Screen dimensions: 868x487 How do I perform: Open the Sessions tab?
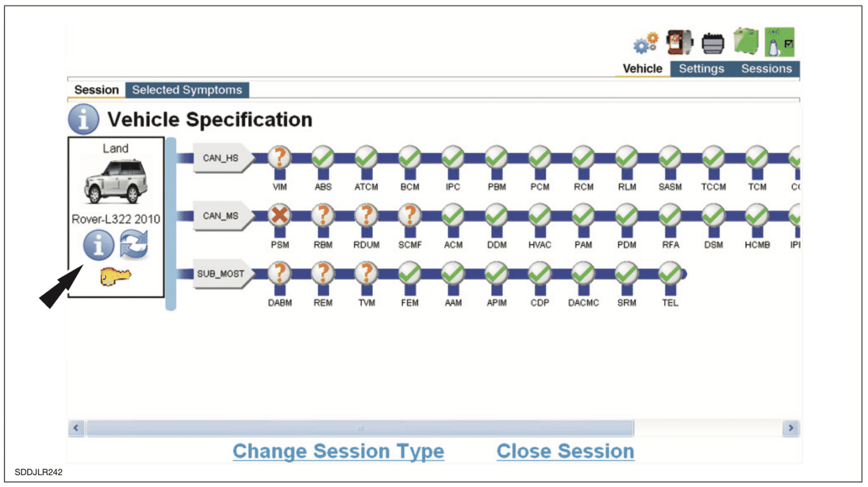[x=766, y=68]
